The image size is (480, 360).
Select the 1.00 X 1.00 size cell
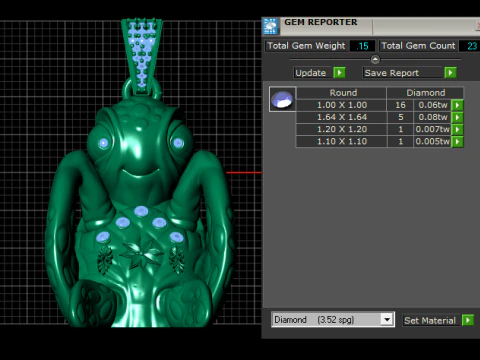click(341, 105)
